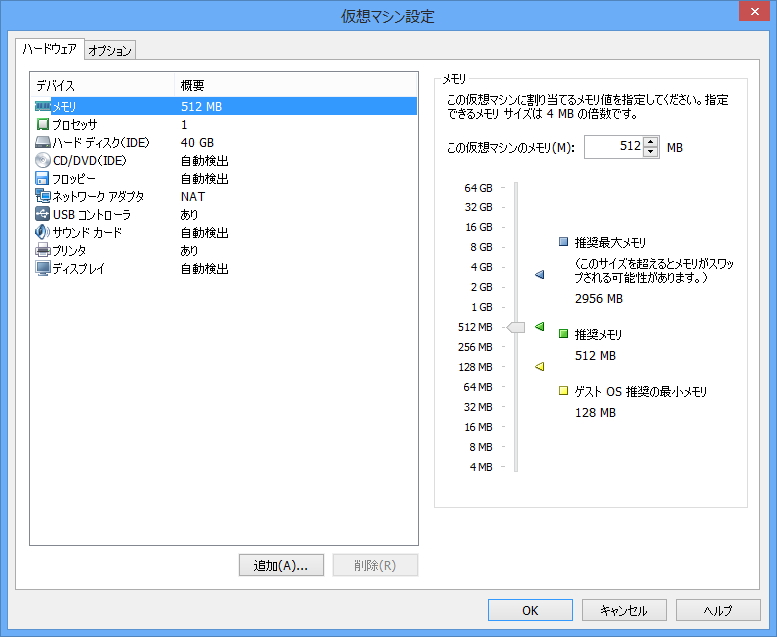This screenshot has height=637, width=777.
Task: Select the サウンド カード device row
Action: tap(224, 232)
